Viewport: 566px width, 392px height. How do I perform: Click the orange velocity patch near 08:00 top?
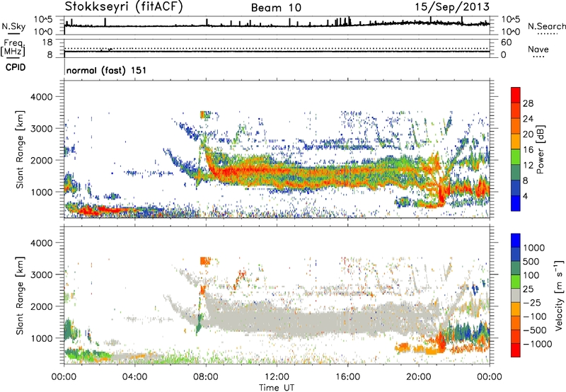(205, 260)
